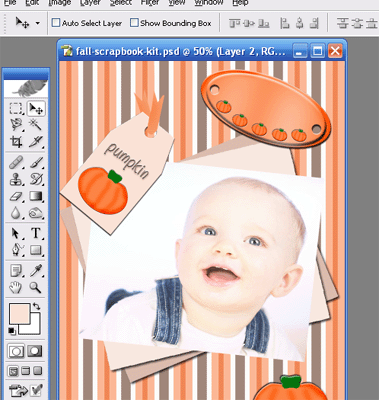Reset to default black and white colors
The width and height of the screenshot is (379, 400).
12,331
